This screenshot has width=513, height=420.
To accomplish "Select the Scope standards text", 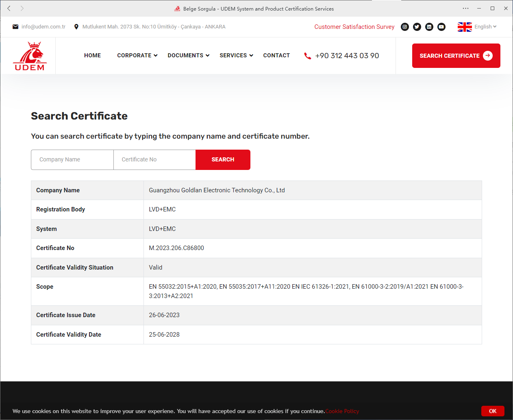I will point(306,291).
